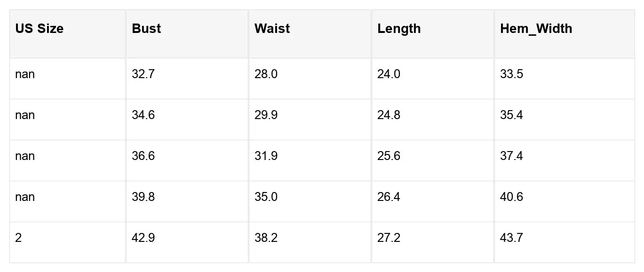
Task: Click the Hem_Width value 35.4
Action: point(511,115)
